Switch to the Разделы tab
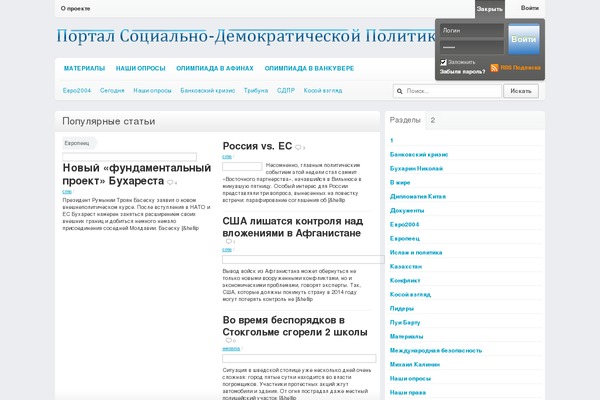Viewport: 600px width, 400px height. (405, 120)
